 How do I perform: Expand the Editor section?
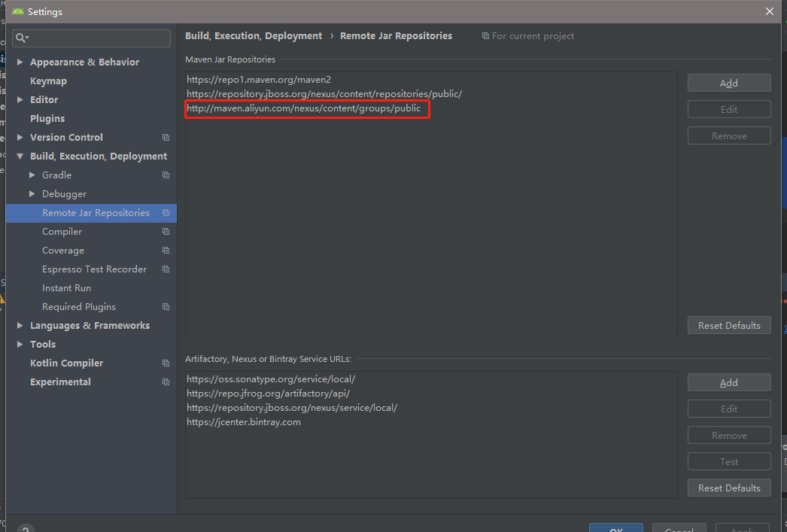[20, 99]
